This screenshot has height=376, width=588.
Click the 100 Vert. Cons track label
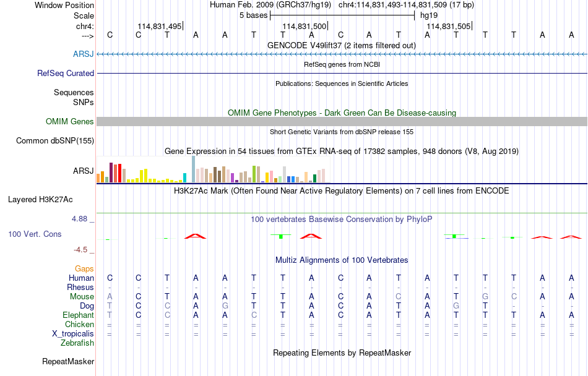click(35, 234)
